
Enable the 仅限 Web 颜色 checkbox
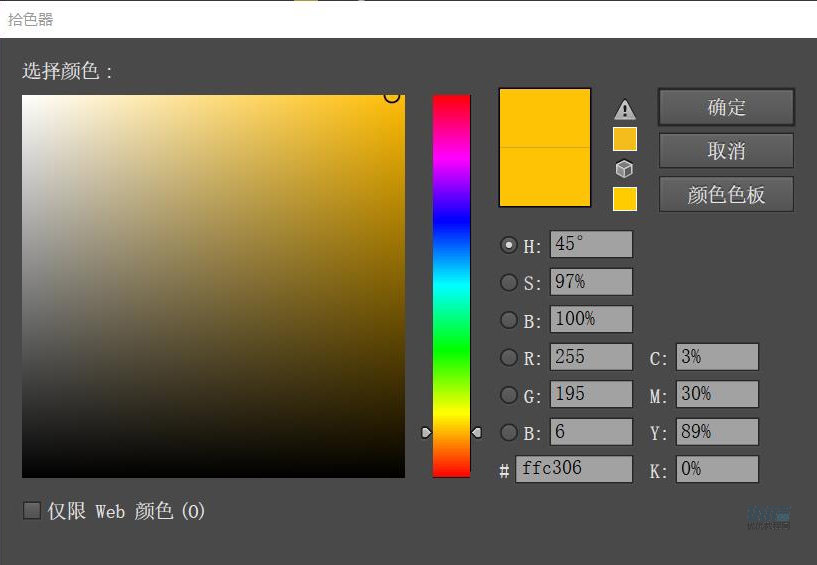tap(32, 510)
